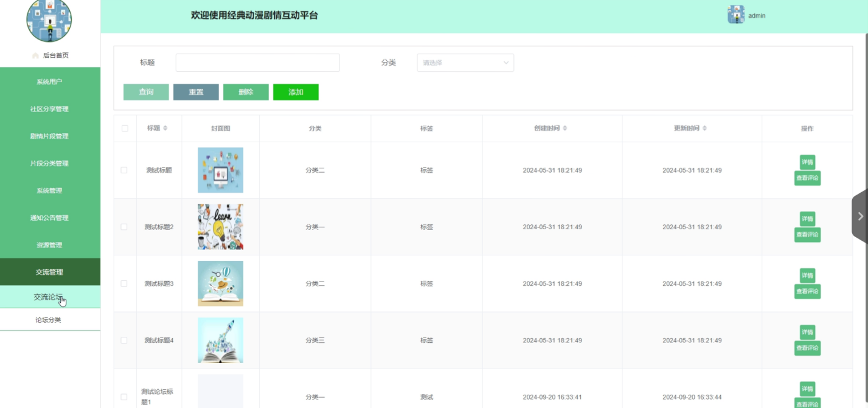Focus the 标题 search input field
Screen dimensions: 868x408
click(258, 63)
